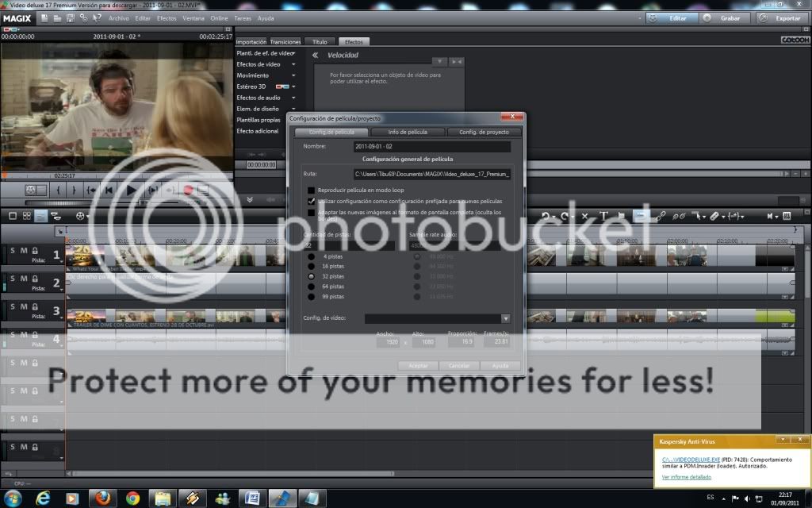Select the Title text tool in timeline toolbar

pos(603,215)
